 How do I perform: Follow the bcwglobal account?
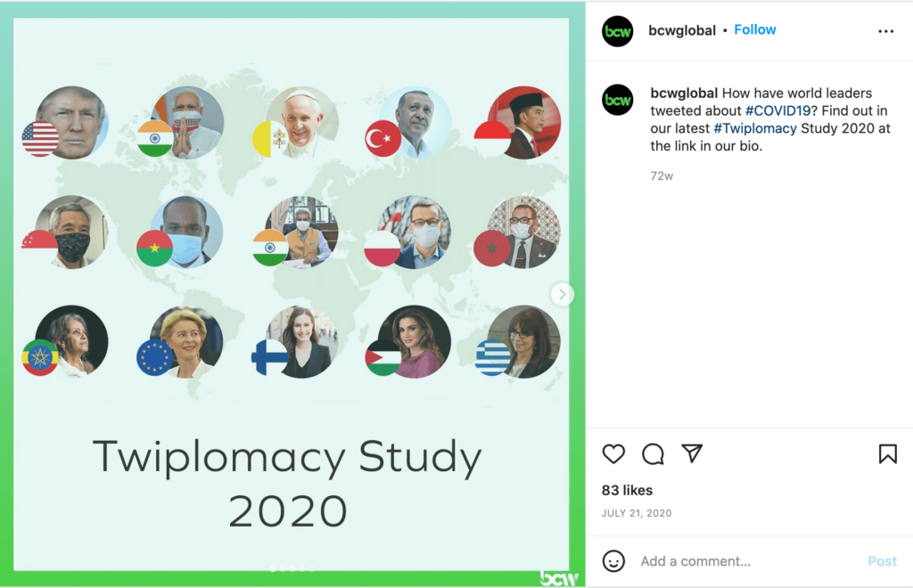[x=754, y=29]
